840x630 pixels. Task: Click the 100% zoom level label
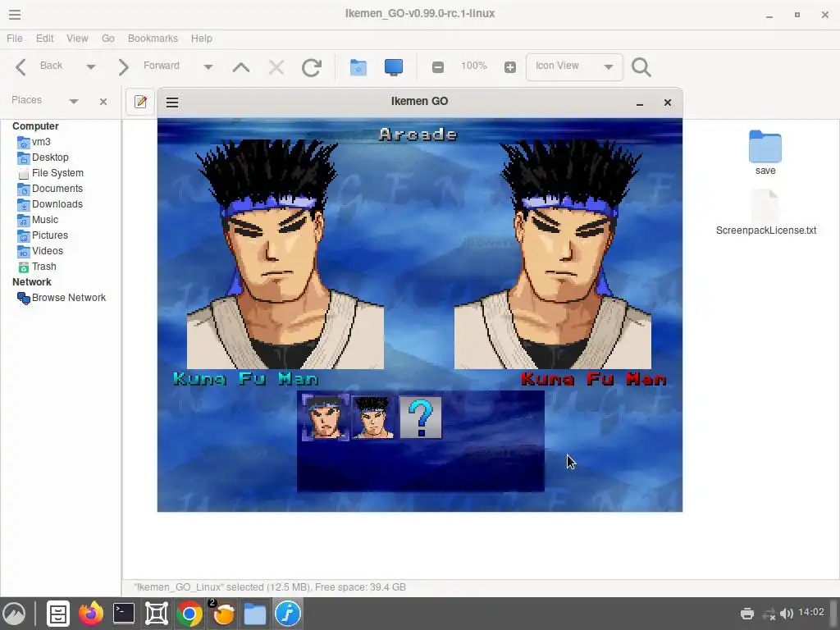[x=473, y=66]
